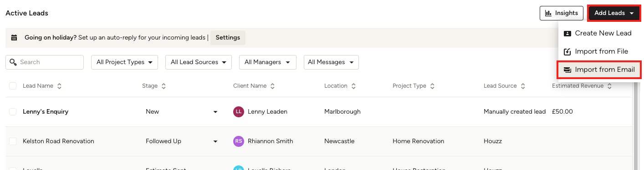Screen dimensions: 644x170
Task: Sort by Location column arrows
Action: 353,86
